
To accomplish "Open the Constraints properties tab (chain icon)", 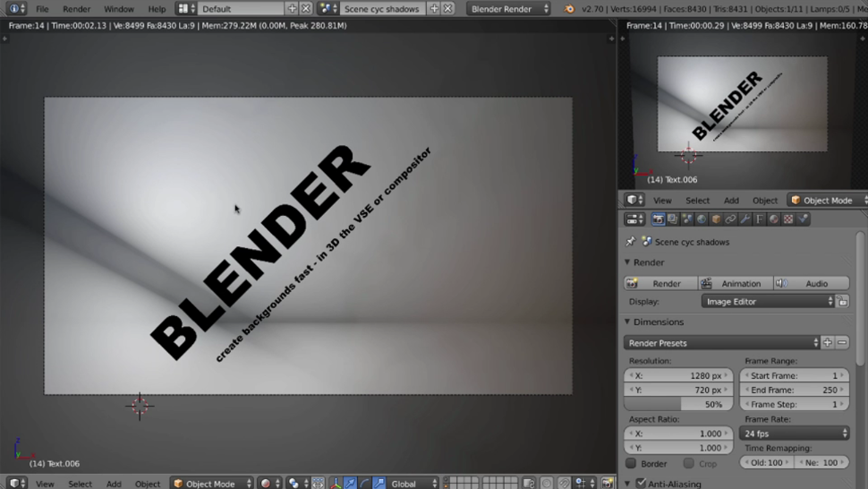I will coord(730,219).
